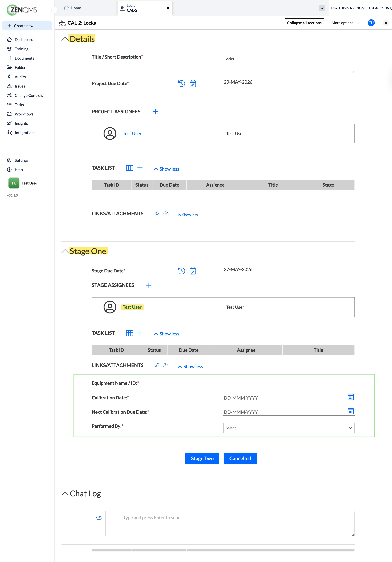Click Show less beside Details Task List
Viewport: 392px width, 562px height.
pyautogui.click(x=167, y=169)
